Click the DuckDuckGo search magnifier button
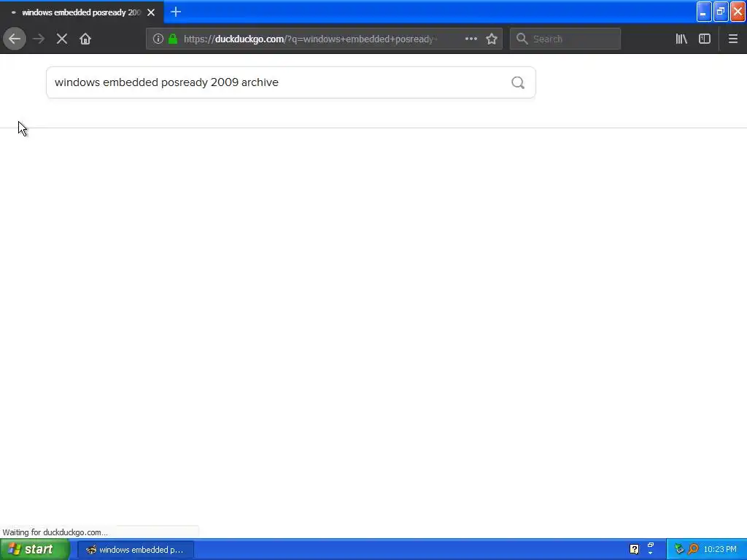747x560 pixels. click(518, 82)
